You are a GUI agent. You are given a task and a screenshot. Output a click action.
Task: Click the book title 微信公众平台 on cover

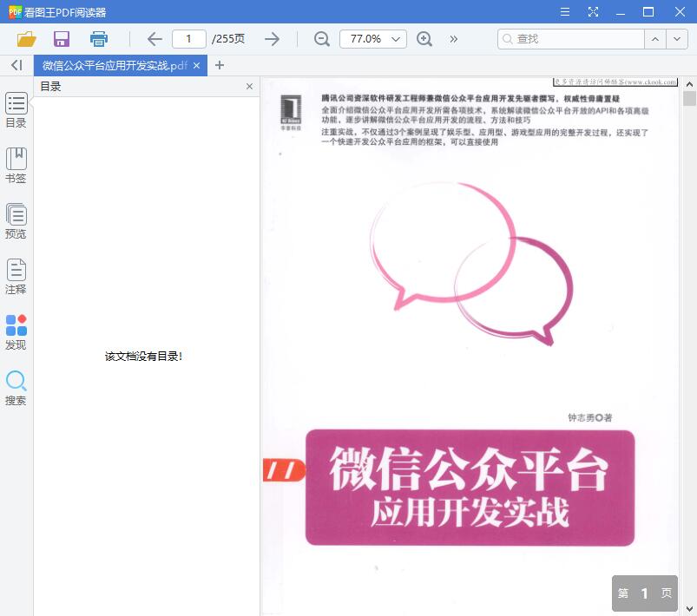[469, 468]
